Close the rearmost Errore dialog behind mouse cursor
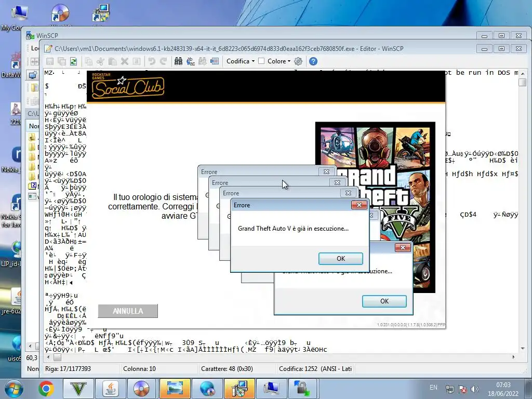Image resolution: width=532 pixels, height=399 pixels. [326, 171]
